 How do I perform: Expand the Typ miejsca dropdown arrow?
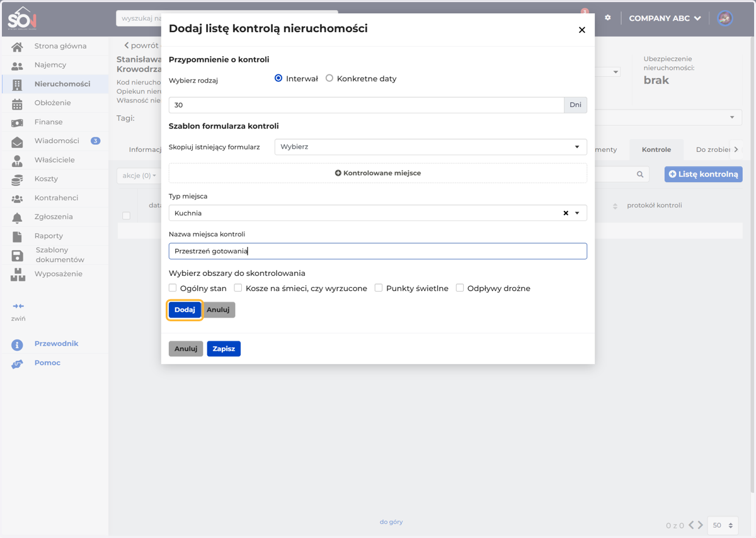pyautogui.click(x=577, y=213)
